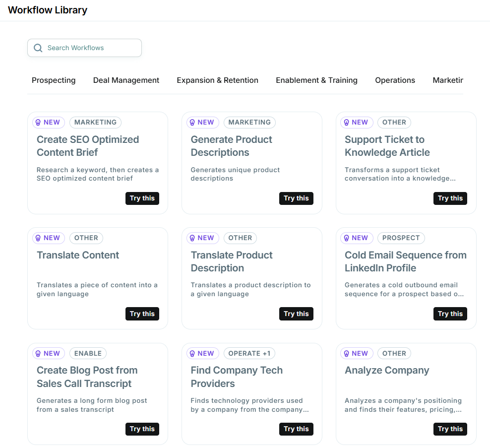Open the Translate Product Description title
The image size is (490, 448).
pos(232,261)
